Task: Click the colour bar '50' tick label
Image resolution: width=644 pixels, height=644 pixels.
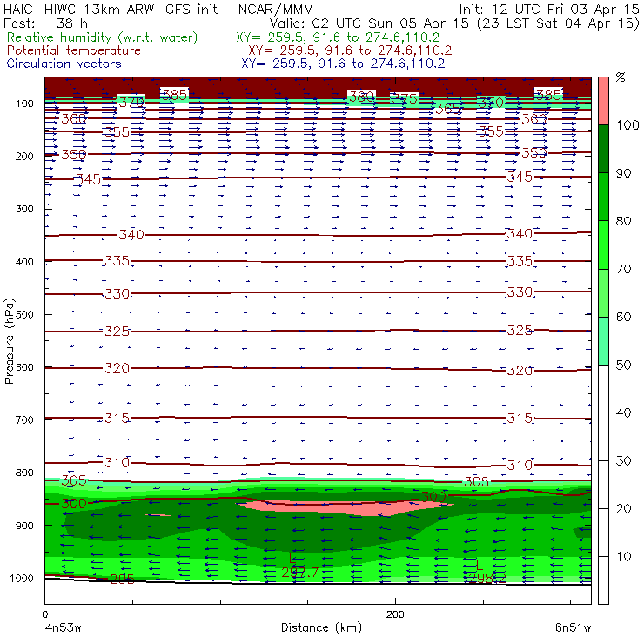Action: [x=623, y=366]
